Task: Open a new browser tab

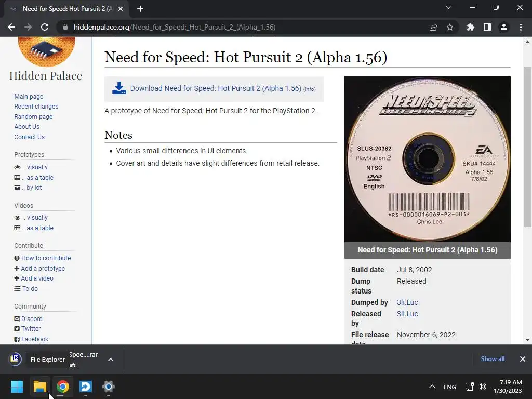Action: (140, 9)
